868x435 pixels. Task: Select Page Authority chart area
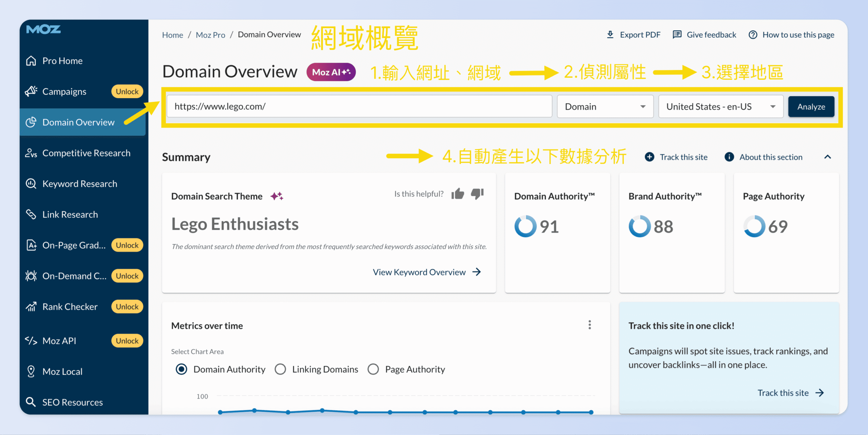click(373, 369)
